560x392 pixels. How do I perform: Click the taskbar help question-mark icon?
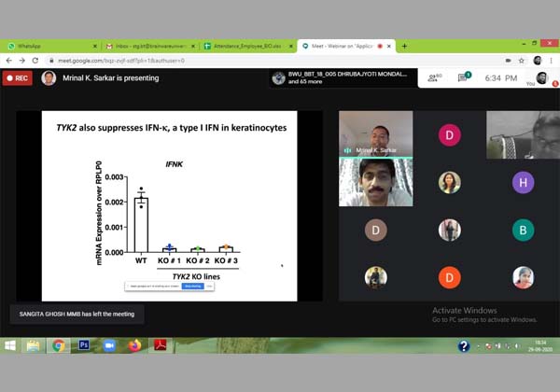click(x=464, y=346)
